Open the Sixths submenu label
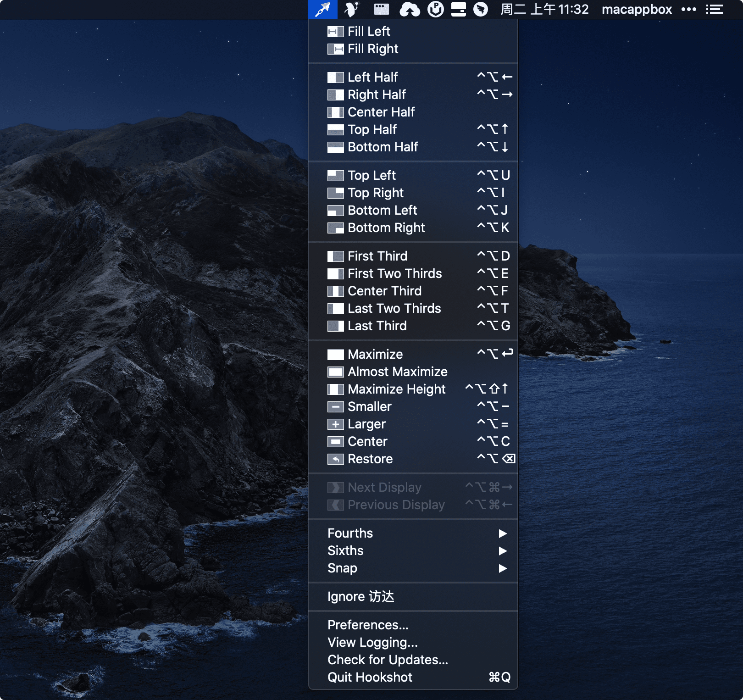The image size is (743, 700). [x=345, y=551]
